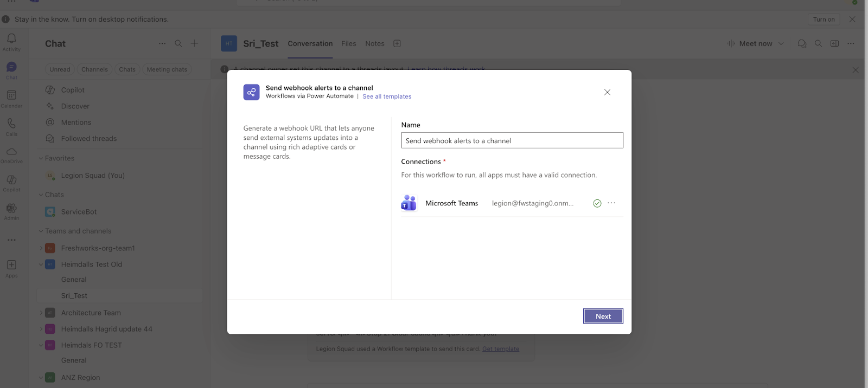
Task: Open channel info pane icon
Action: point(834,43)
